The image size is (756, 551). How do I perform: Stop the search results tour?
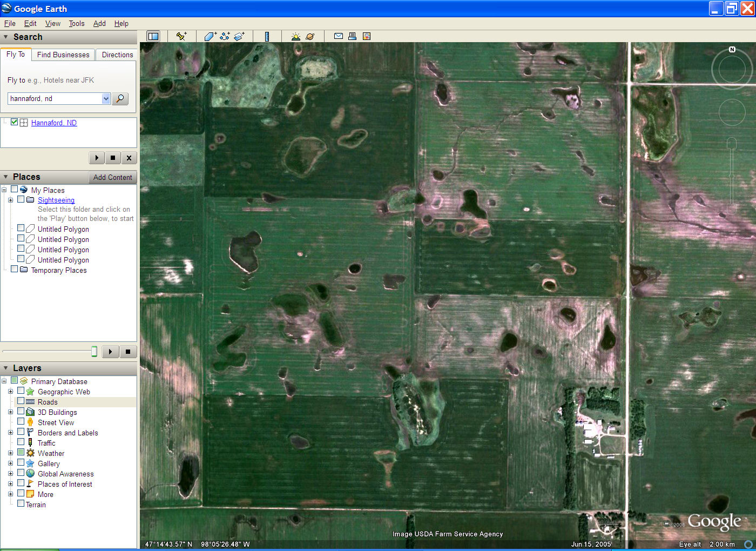tap(112, 158)
